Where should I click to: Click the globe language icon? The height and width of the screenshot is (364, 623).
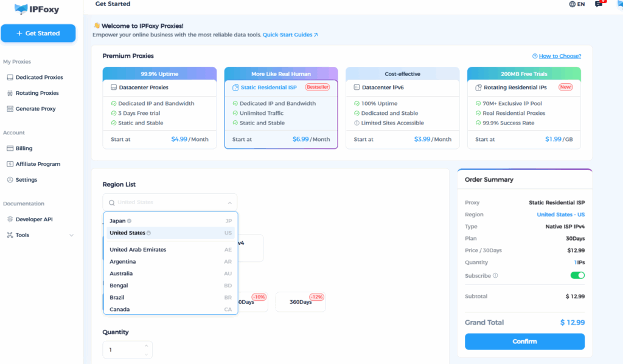(x=572, y=4)
